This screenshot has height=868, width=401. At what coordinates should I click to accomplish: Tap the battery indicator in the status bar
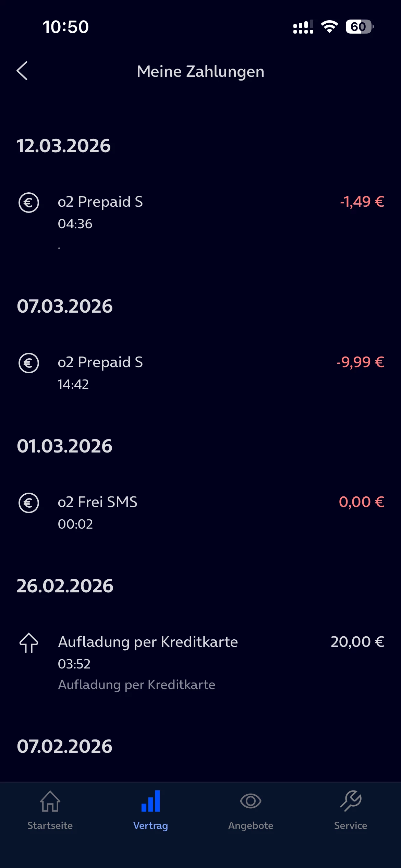click(x=359, y=27)
